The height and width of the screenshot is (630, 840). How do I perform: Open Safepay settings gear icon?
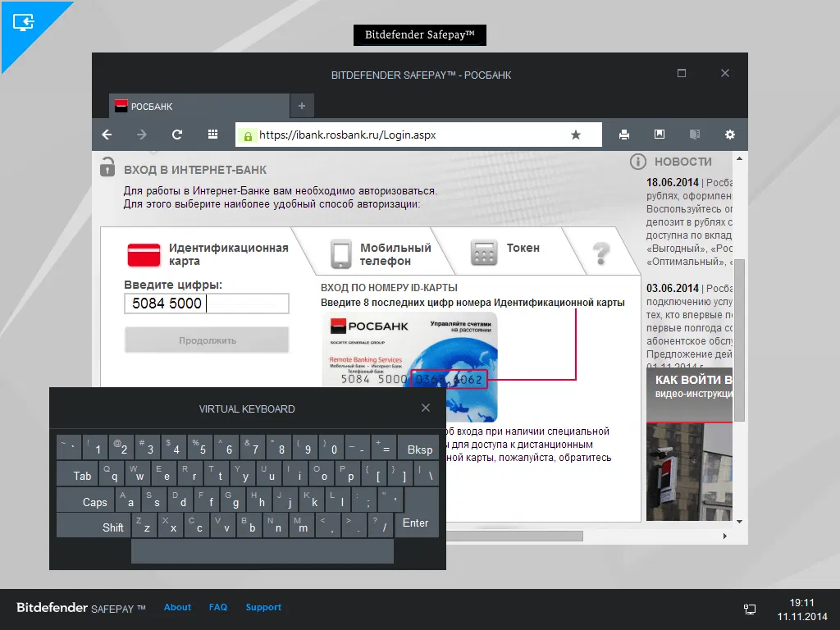729,135
